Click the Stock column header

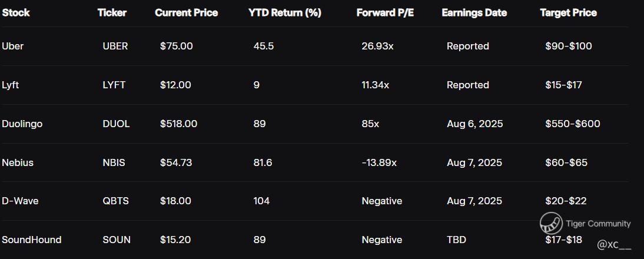tap(16, 12)
